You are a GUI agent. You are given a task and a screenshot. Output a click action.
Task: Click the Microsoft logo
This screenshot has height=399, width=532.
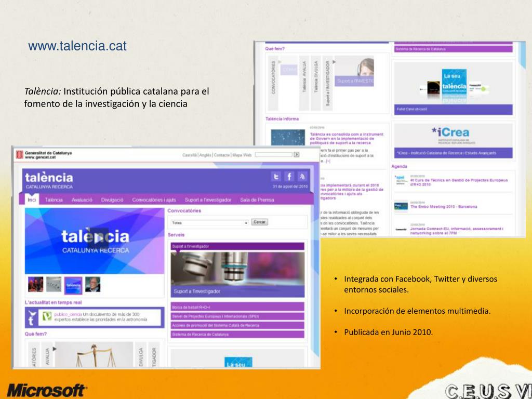coord(47,391)
